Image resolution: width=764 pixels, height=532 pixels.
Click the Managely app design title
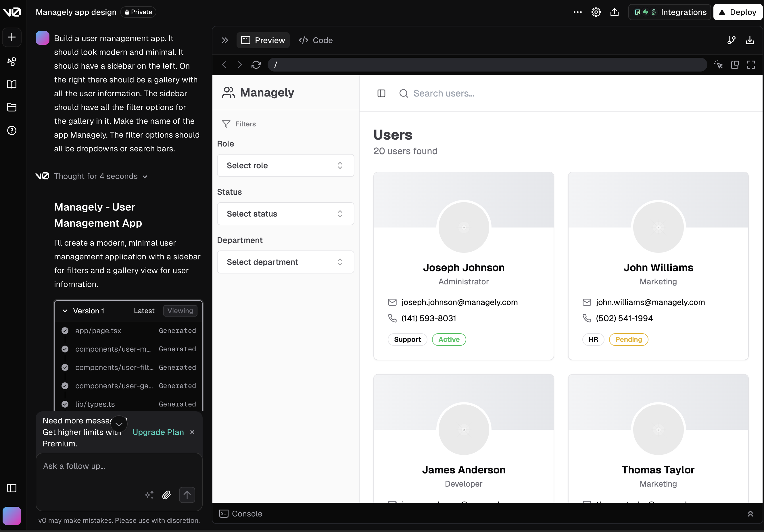pyautogui.click(x=76, y=12)
